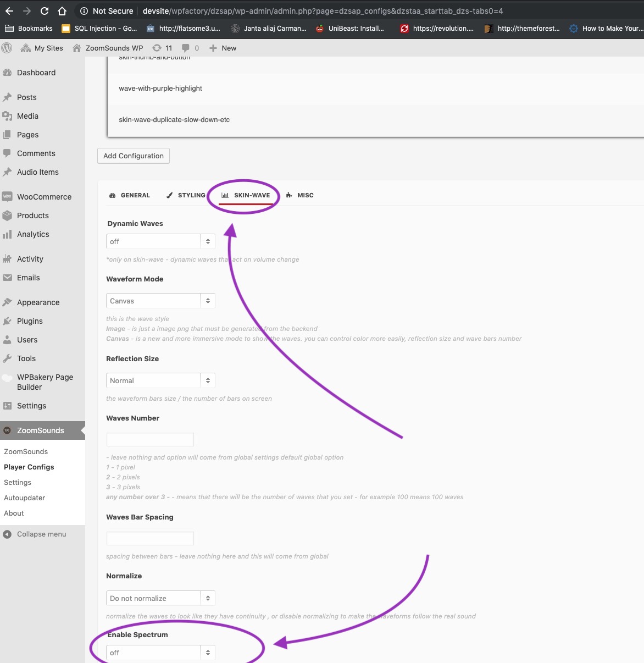Open the ZoomSounds sidebar menu
Viewport: 644px width, 663px height.
pos(42,430)
